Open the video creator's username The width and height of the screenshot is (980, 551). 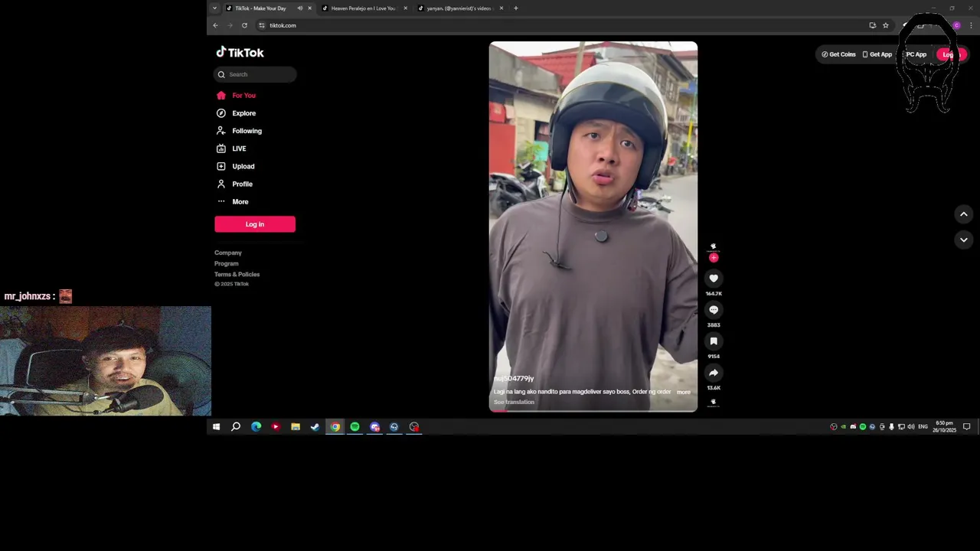pos(514,379)
